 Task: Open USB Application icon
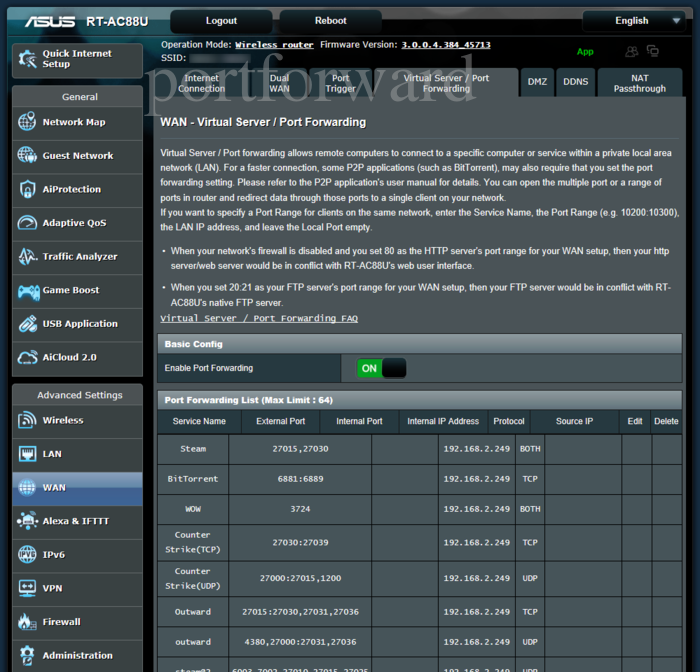point(28,324)
